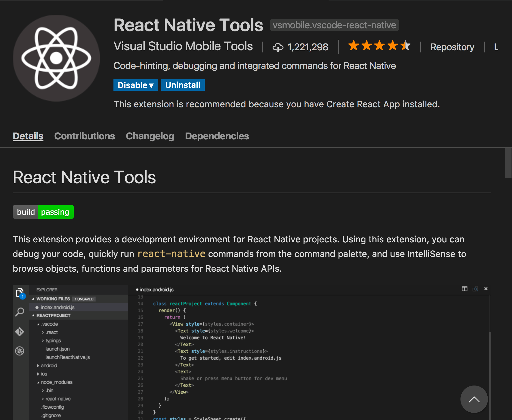Switch to the Details tab

[28, 136]
